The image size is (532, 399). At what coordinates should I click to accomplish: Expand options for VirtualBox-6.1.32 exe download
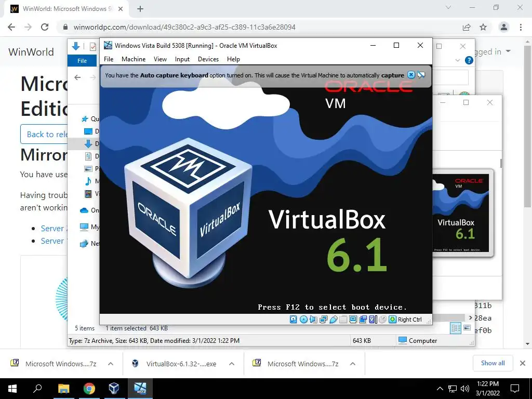(232, 364)
